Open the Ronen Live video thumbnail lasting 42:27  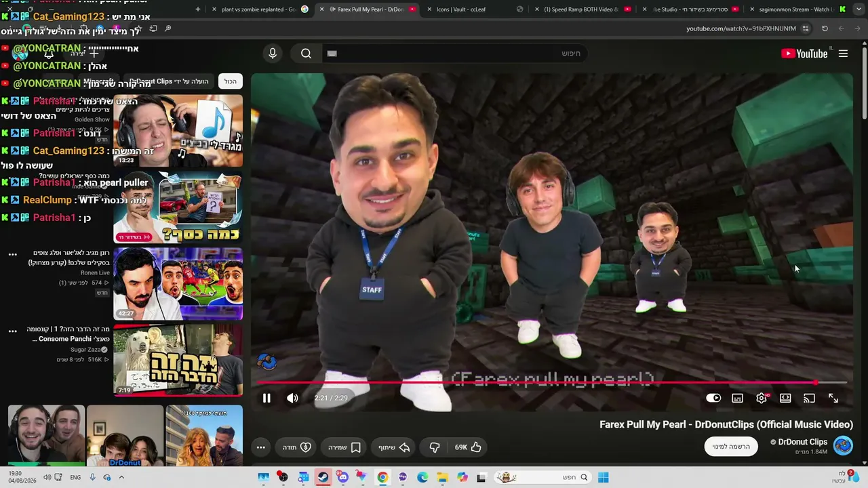[x=178, y=284]
